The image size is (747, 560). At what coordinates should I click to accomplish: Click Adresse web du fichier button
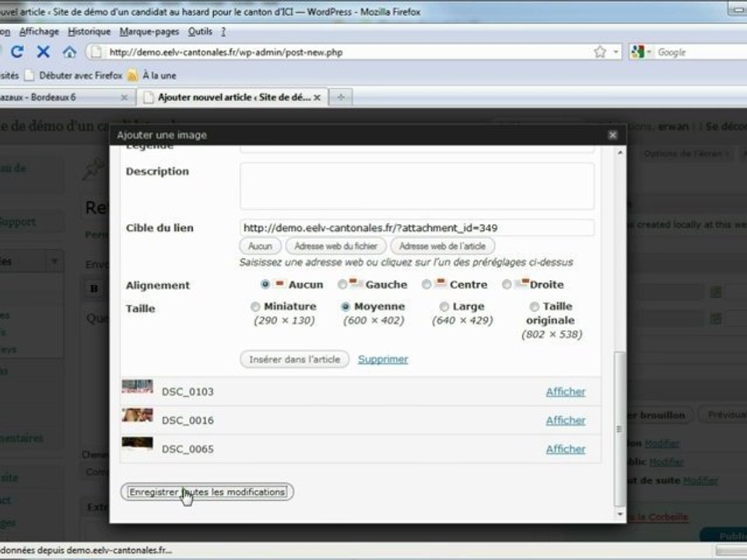(336, 247)
